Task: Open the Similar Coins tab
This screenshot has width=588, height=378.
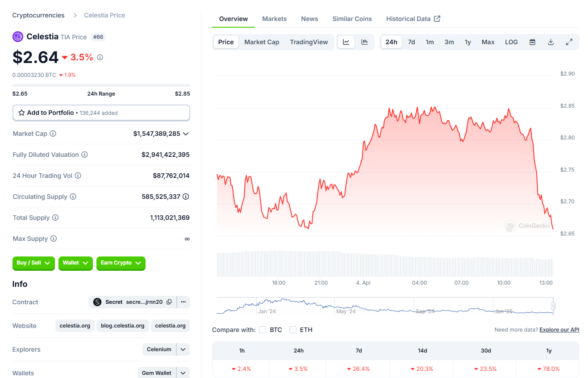Action: 352,19
